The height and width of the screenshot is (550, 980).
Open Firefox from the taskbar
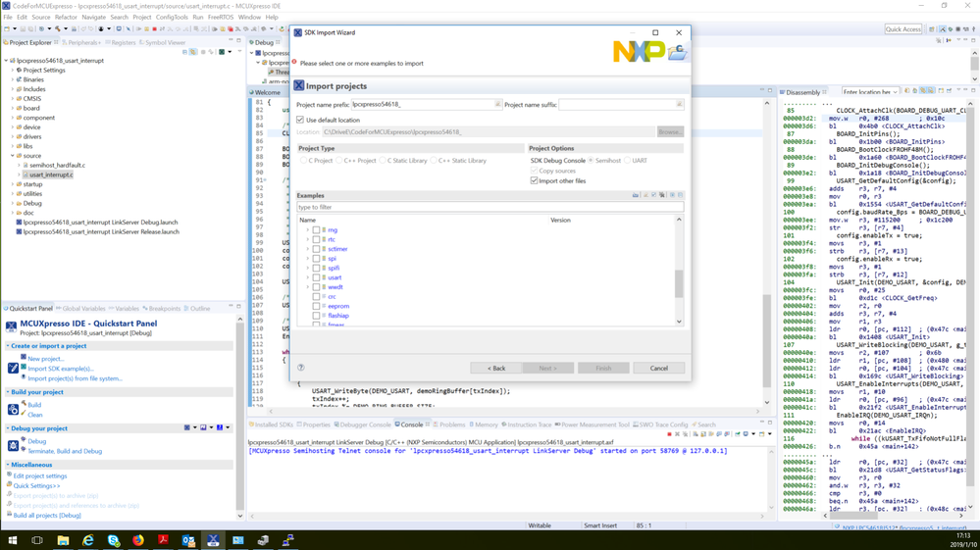point(138,540)
